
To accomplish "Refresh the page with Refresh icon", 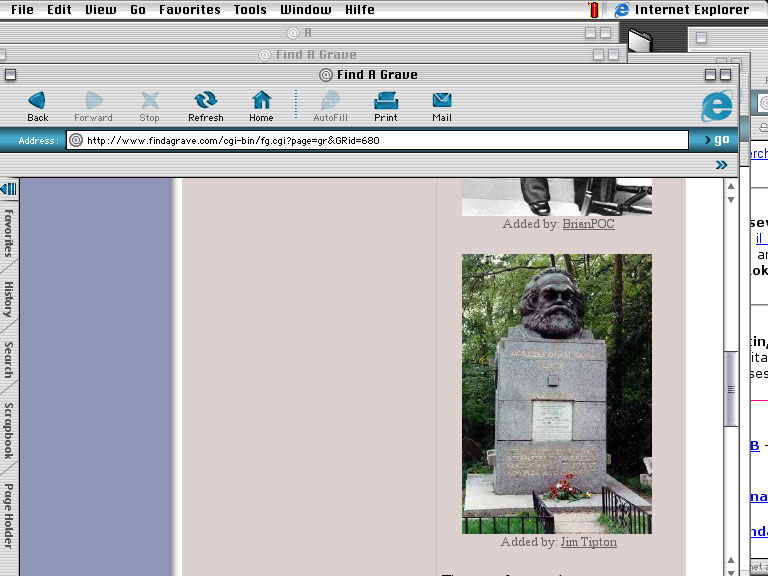I will coord(206,100).
